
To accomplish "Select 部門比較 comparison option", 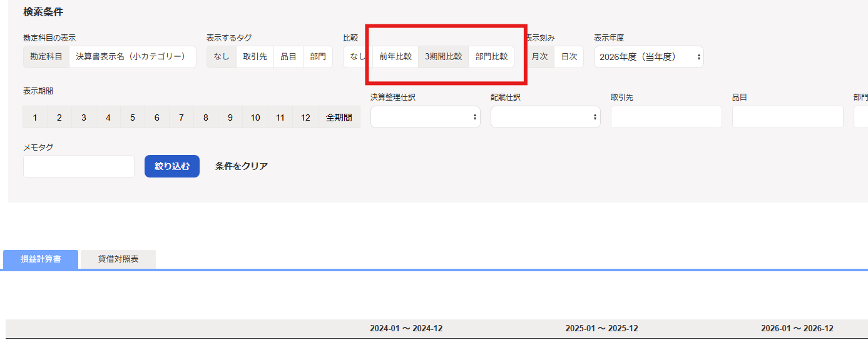I will pos(491,57).
